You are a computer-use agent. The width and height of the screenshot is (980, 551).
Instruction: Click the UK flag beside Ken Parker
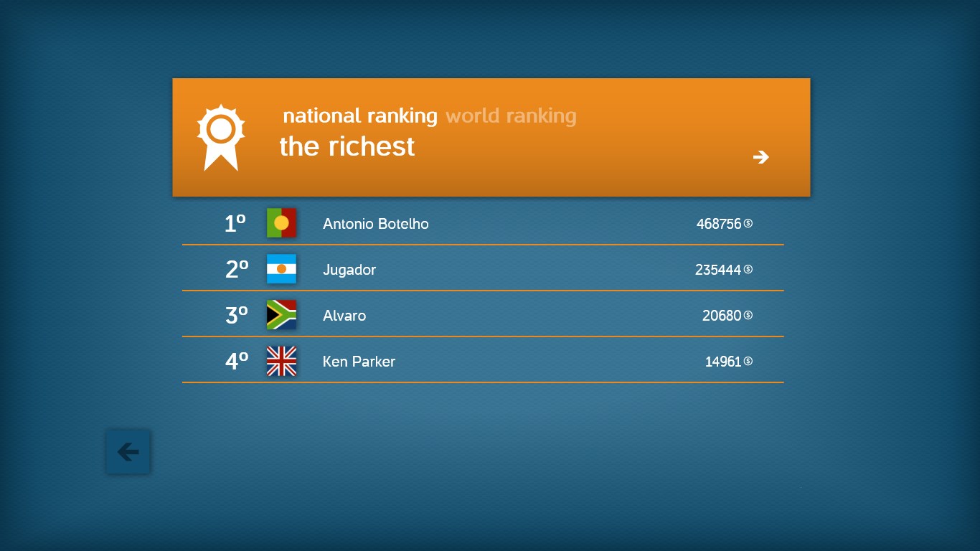pos(281,361)
